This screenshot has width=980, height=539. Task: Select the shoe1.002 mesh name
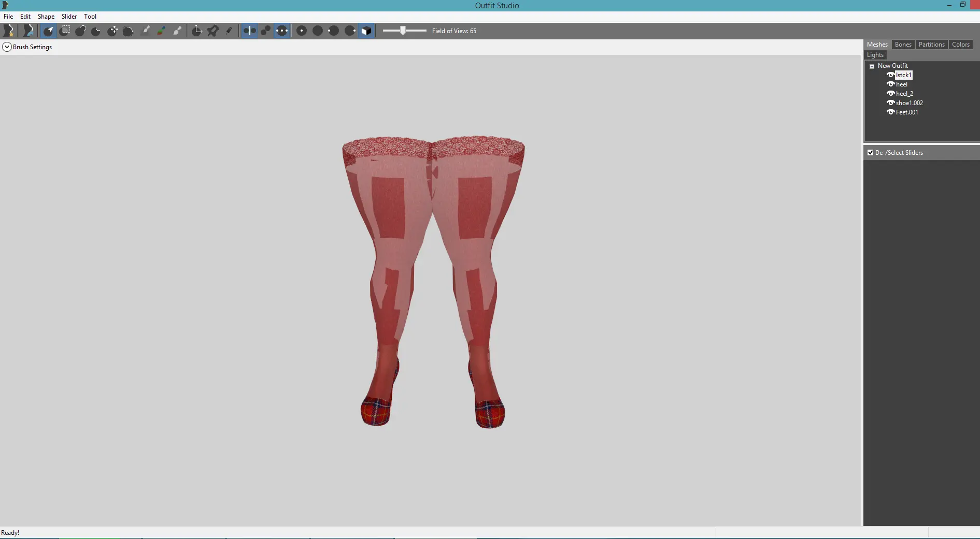pyautogui.click(x=909, y=103)
